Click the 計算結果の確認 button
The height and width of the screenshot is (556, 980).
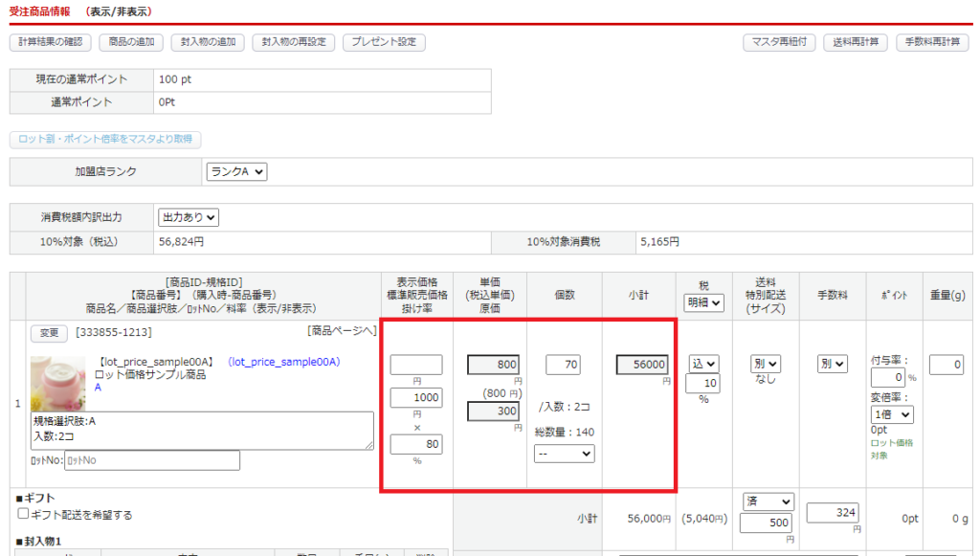51,42
